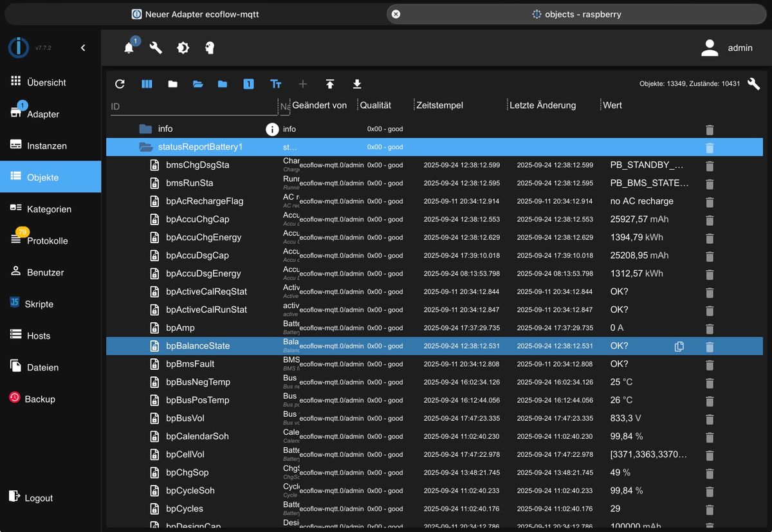This screenshot has height=532, width=772.
Task: Expand one level numbered icon
Action: (248, 84)
